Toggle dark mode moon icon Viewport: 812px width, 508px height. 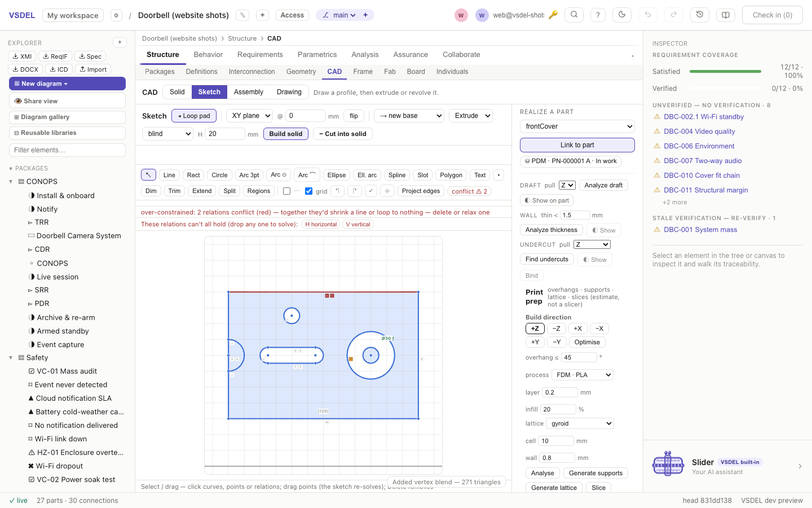[622, 15]
